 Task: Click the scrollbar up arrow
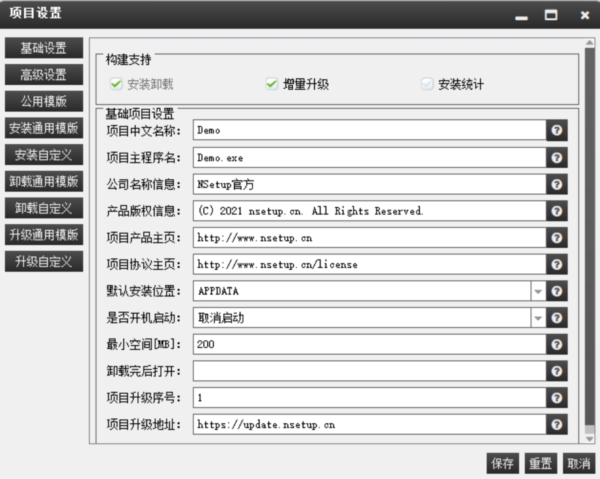coord(590,42)
